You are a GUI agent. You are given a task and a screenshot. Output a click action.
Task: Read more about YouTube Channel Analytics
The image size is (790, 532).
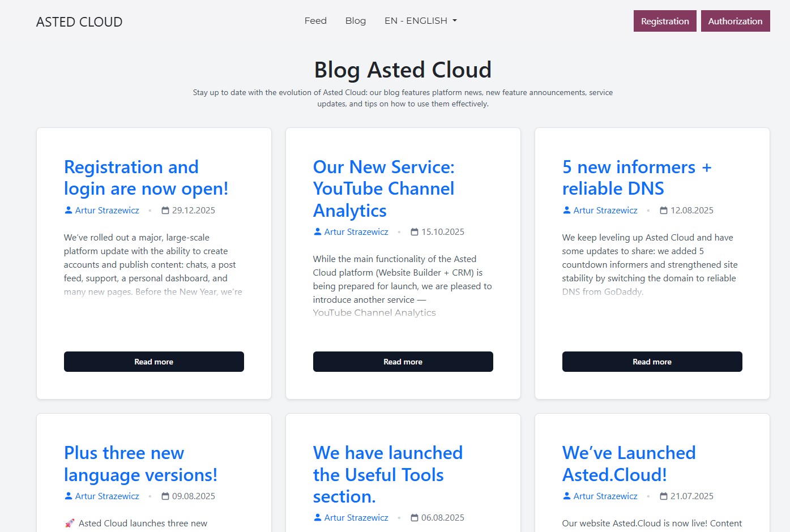point(403,362)
